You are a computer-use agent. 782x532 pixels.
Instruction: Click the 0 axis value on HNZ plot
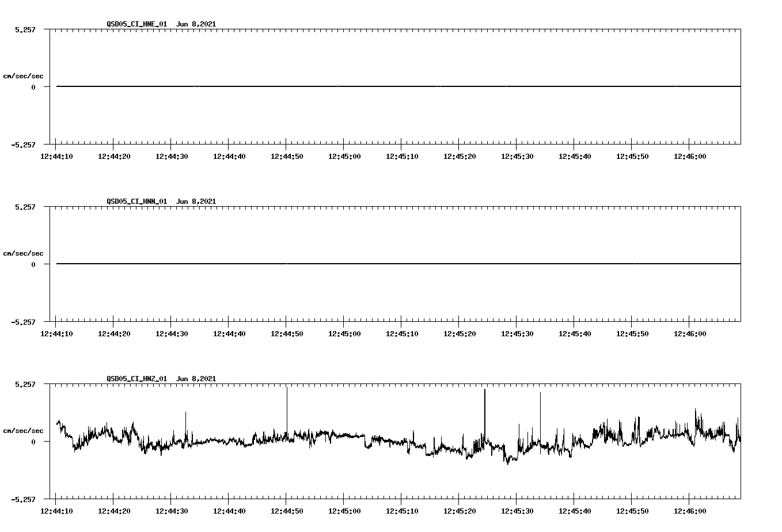tap(33, 442)
